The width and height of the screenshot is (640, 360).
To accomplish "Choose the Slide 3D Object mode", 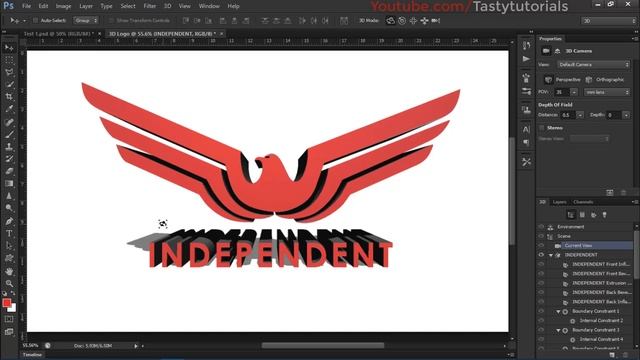I will (424, 20).
